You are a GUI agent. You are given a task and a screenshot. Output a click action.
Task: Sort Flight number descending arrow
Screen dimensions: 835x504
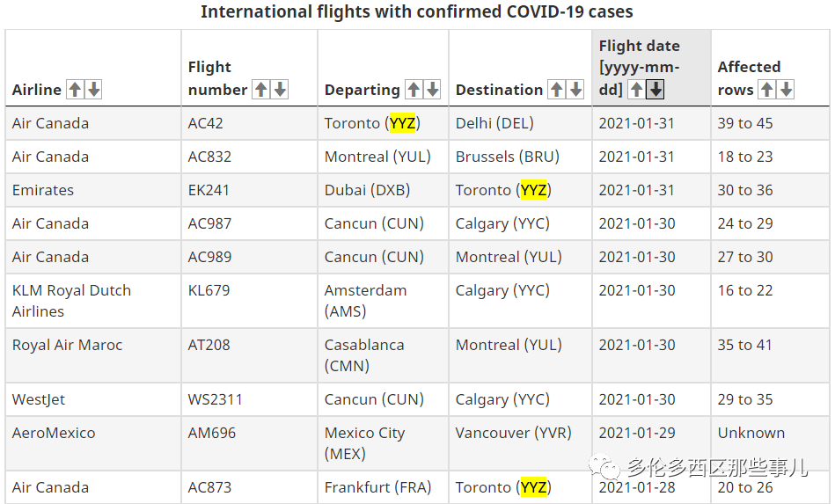tap(280, 90)
